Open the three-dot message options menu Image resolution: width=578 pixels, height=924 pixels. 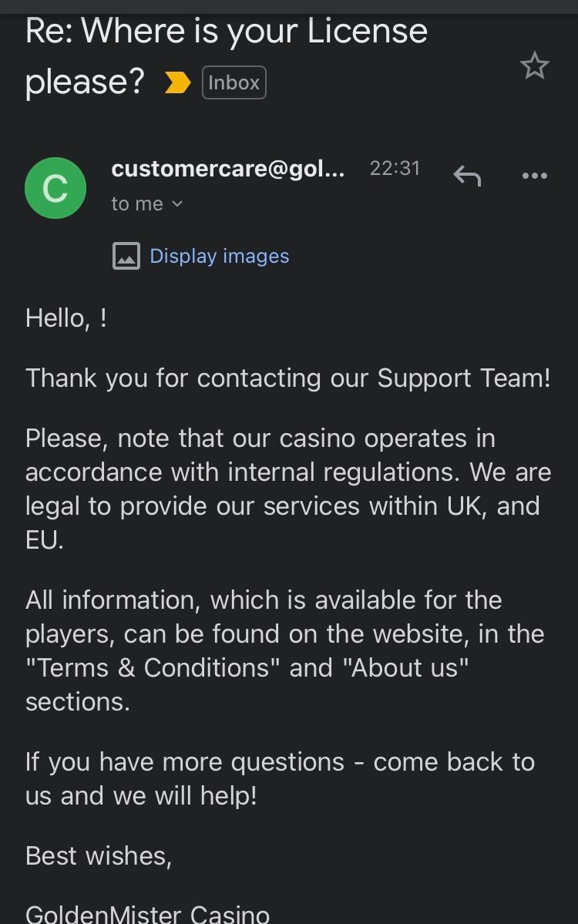pos(534,176)
